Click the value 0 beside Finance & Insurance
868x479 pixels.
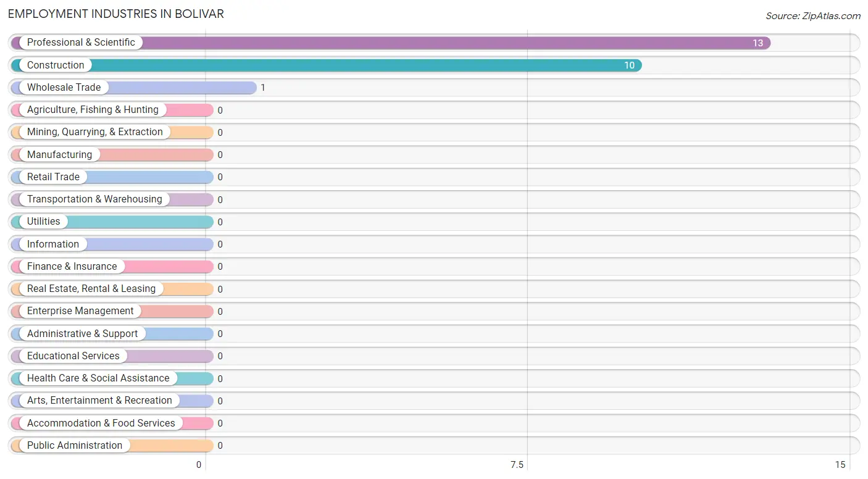[220, 267]
